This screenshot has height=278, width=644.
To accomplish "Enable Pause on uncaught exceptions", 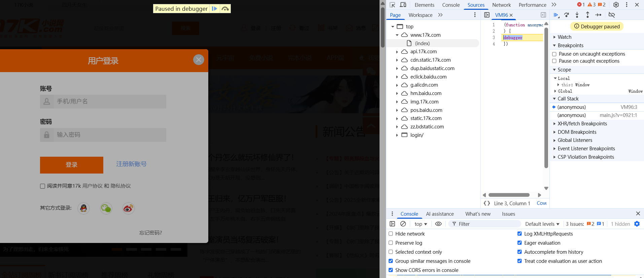I will (554, 54).
